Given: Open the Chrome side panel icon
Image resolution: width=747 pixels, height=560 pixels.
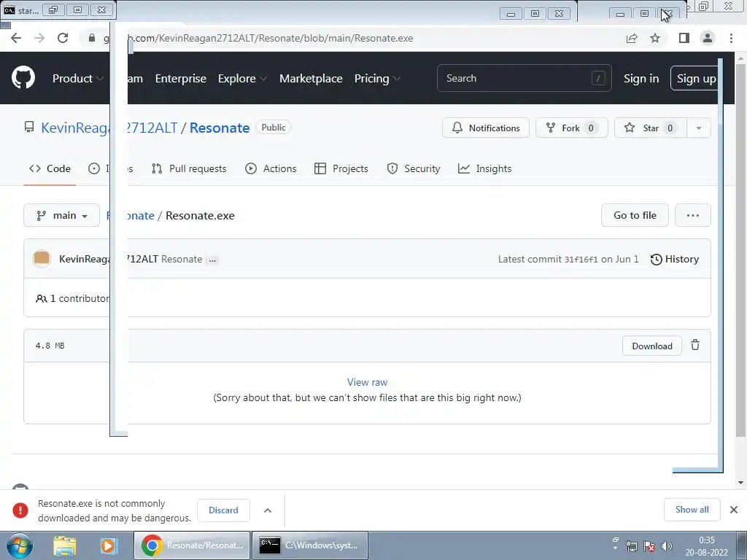Looking at the screenshot, I should point(684,38).
